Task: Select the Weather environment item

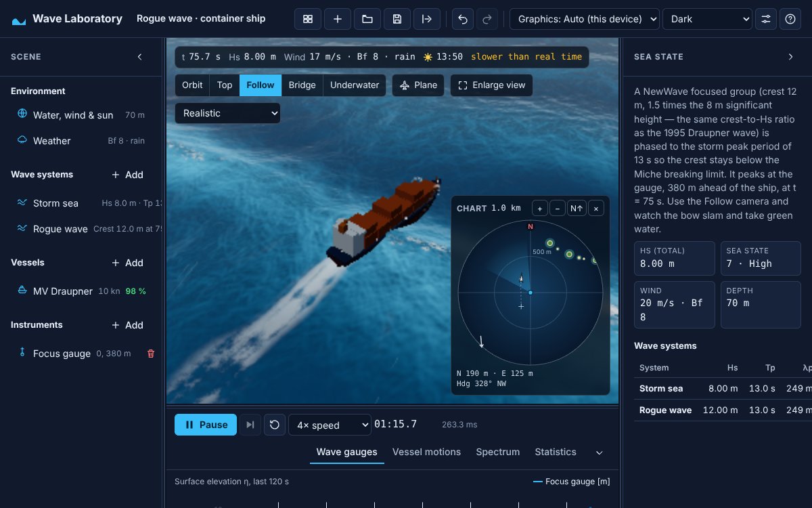Action: pyautogui.click(x=81, y=141)
